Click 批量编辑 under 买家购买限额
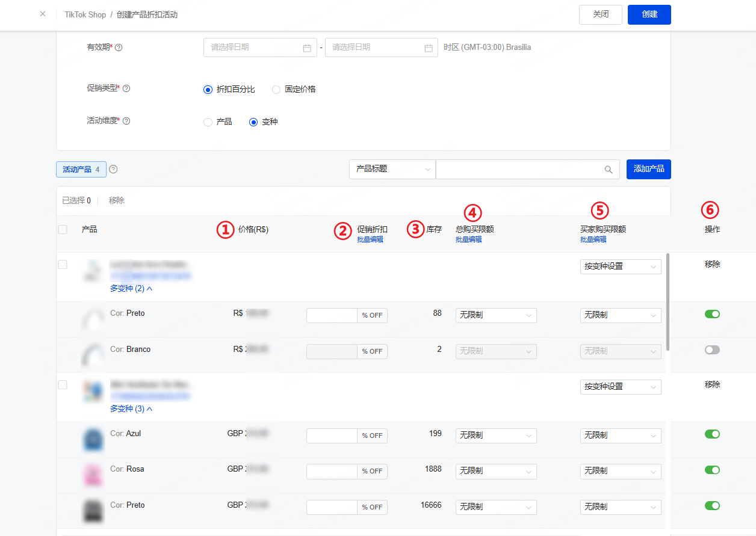 [x=593, y=239]
